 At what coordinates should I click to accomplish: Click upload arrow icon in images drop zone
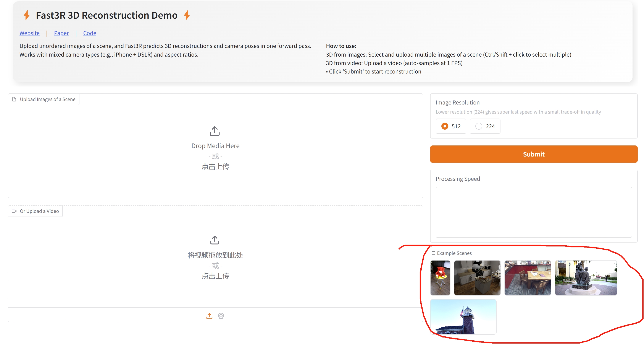215,131
